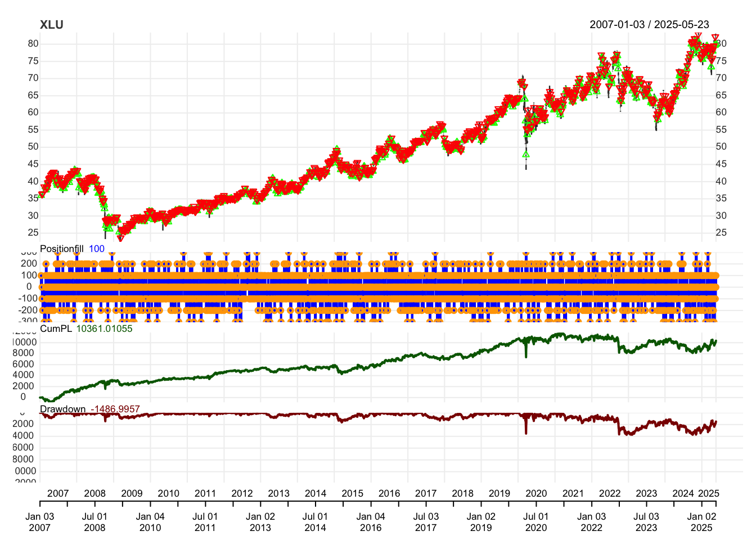756x540 pixels.
Task: Click the 2009 year label on the time axis
Action: tap(132, 493)
